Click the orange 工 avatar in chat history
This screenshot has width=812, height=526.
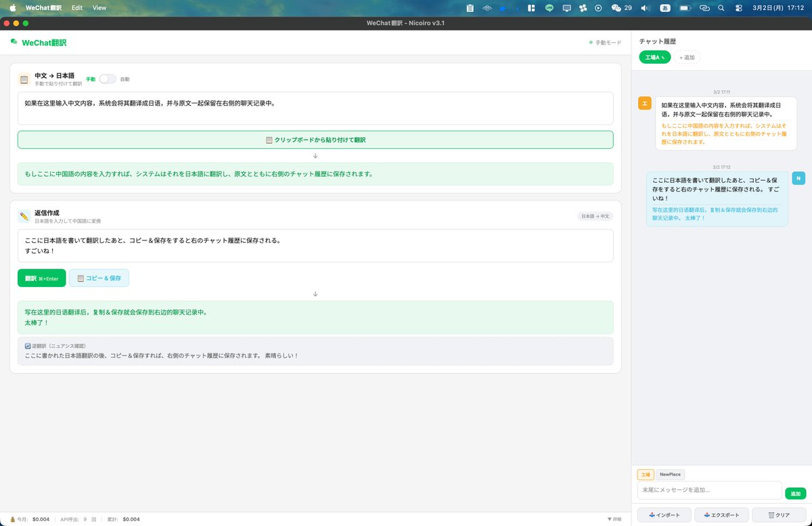click(x=645, y=103)
